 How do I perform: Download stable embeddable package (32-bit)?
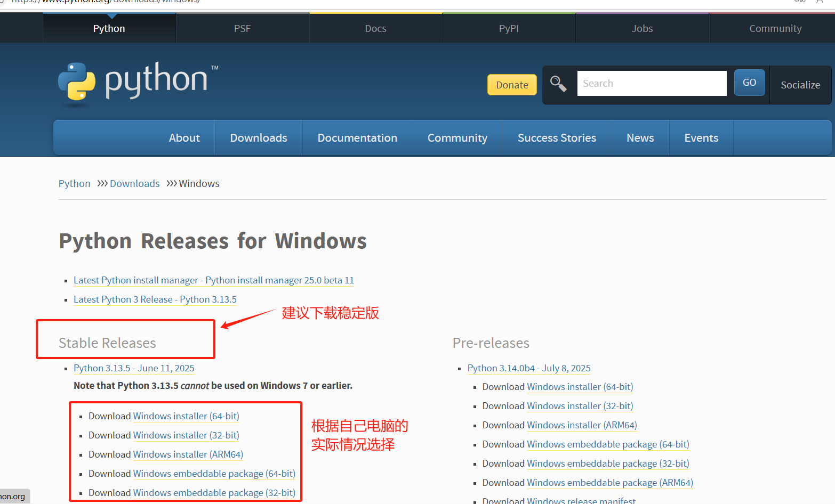point(214,493)
